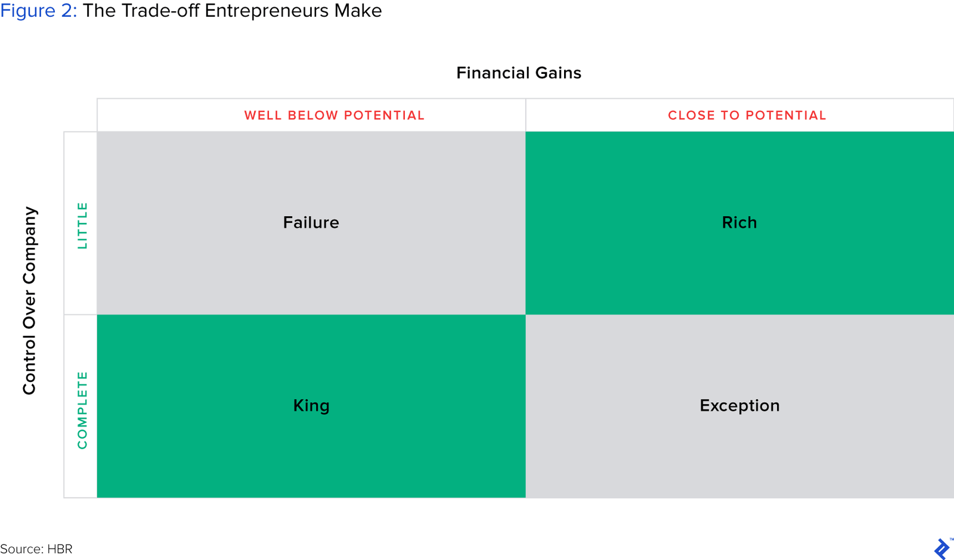The image size is (954, 560).
Task: Click the 'Well Below Potential' column header
Action: tap(334, 115)
